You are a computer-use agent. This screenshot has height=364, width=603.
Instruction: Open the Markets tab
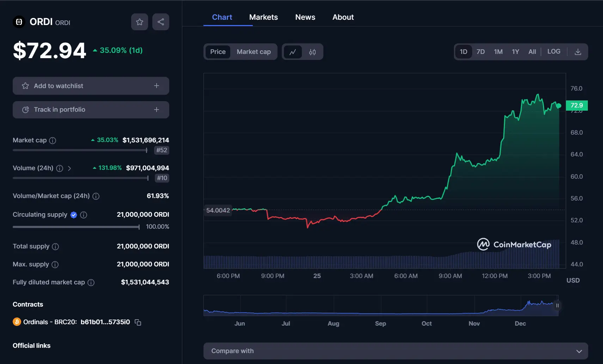coord(263,17)
